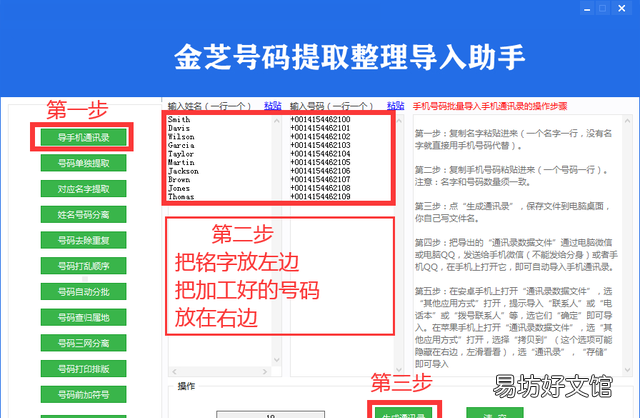Click the number +0014154462103
The height and width of the screenshot is (418, 640).
(x=320, y=145)
